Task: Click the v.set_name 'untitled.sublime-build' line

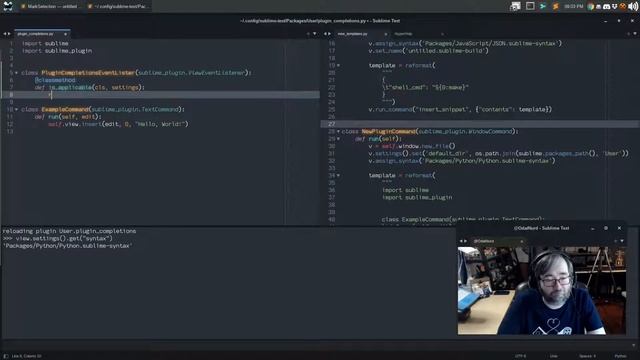Action: click(x=428, y=51)
